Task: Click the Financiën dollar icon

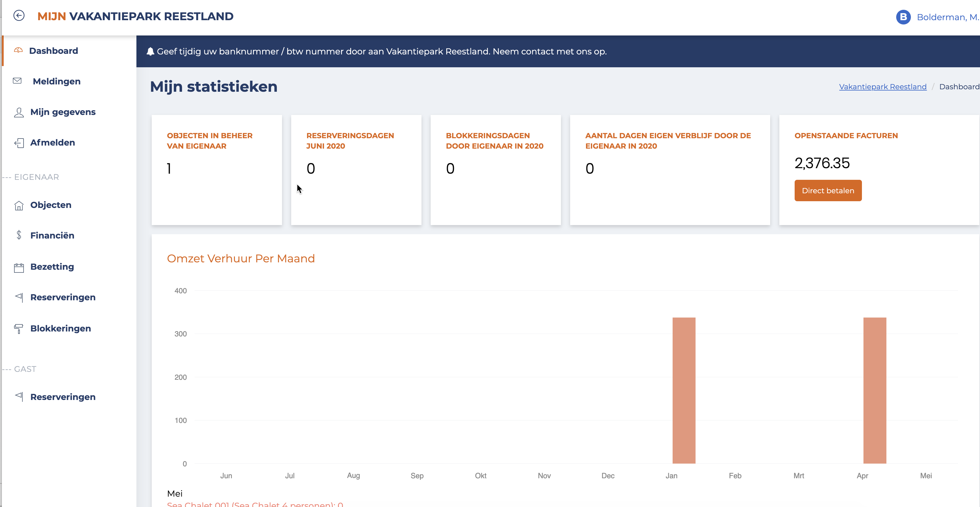Action: (19, 235)
